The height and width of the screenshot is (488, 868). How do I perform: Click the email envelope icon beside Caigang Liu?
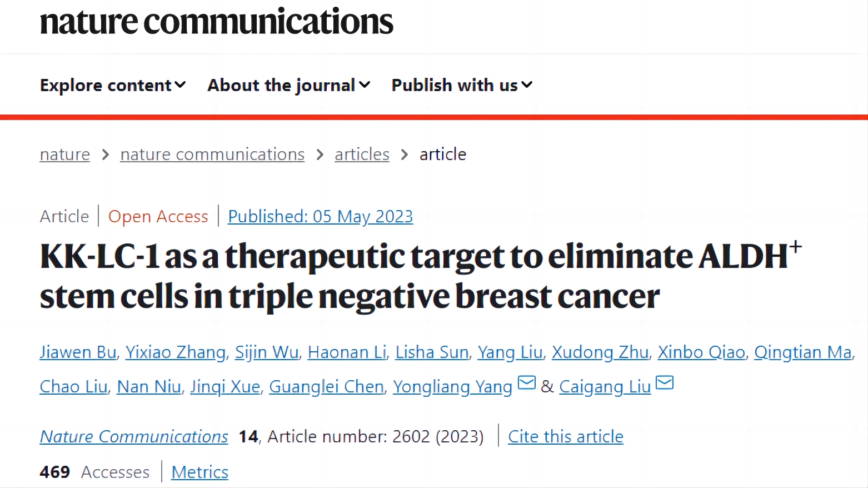coord(665,383)
